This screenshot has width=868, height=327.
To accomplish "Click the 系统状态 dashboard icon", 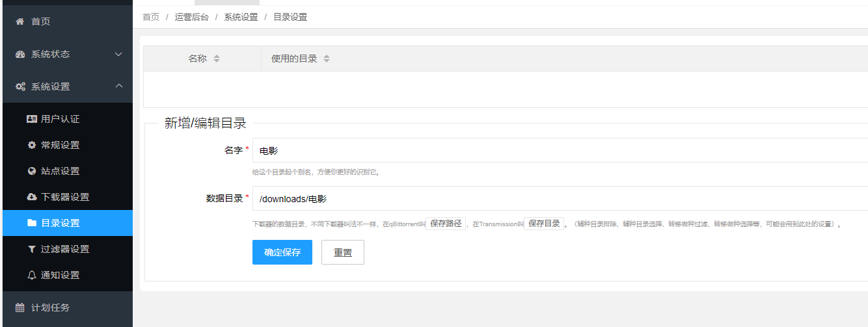I will (20, 54).
